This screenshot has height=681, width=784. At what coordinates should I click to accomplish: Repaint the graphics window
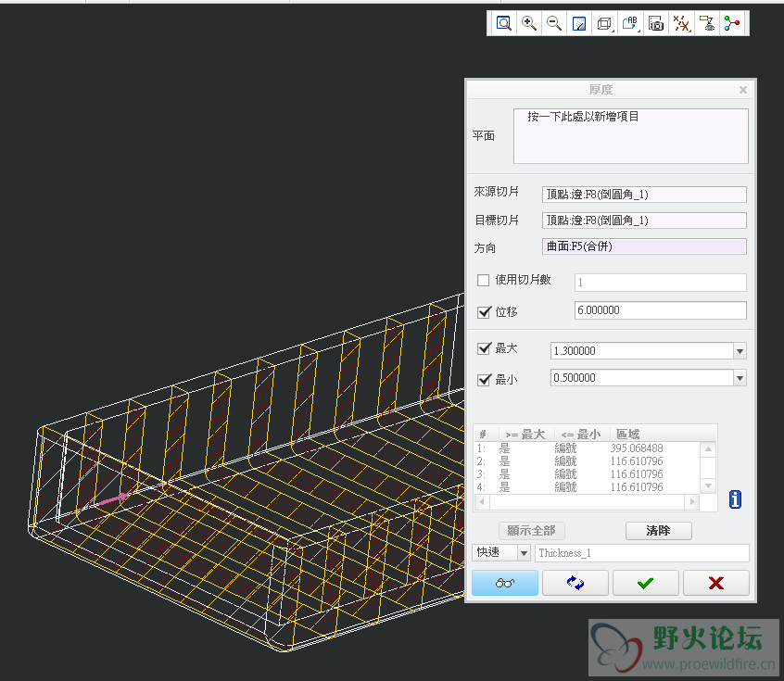click(x=579, y=23)
